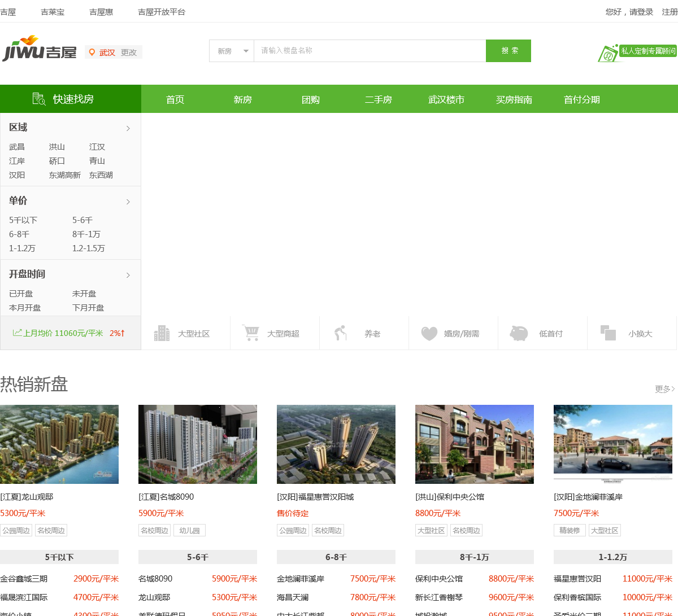The width and height of the screenshot is (678, 616).
Task: Filter price by 8千-1万 in sidebar
Action: click(86, 234)
